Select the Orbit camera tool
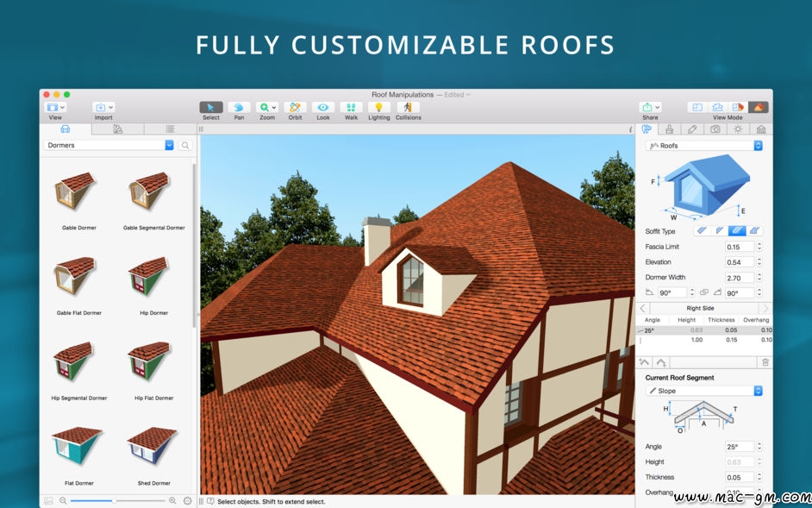The image size is (812, 508). point(295,108)
